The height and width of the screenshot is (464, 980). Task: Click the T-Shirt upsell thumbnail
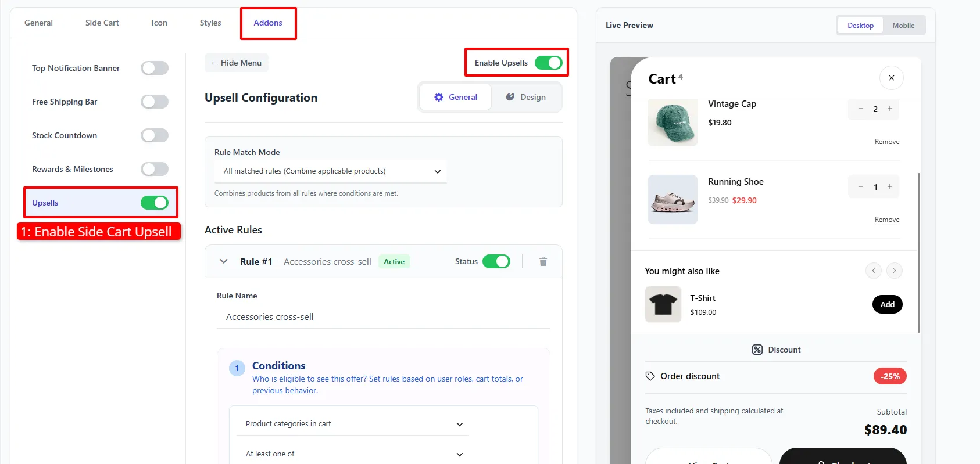pos(663,304)
